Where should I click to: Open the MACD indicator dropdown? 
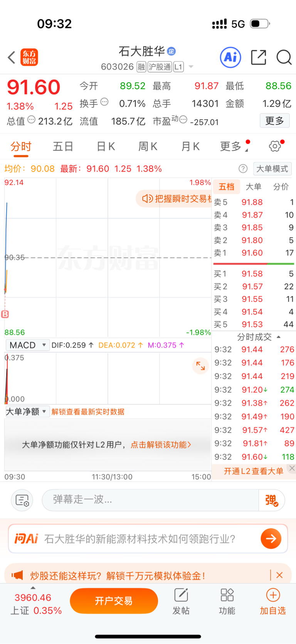pyautogui.click(x=28, y=345)
